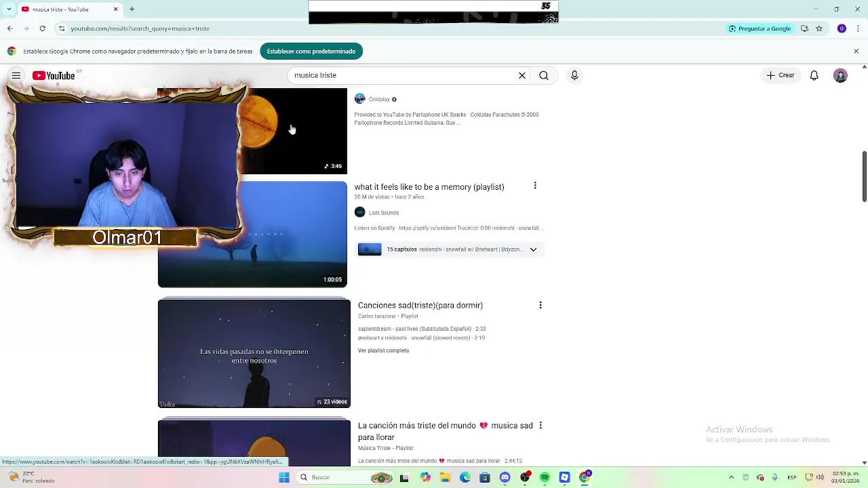Open Microsoft Store from the taskbar
Screen dimensions: 868x488
click(x=484, y=477)
